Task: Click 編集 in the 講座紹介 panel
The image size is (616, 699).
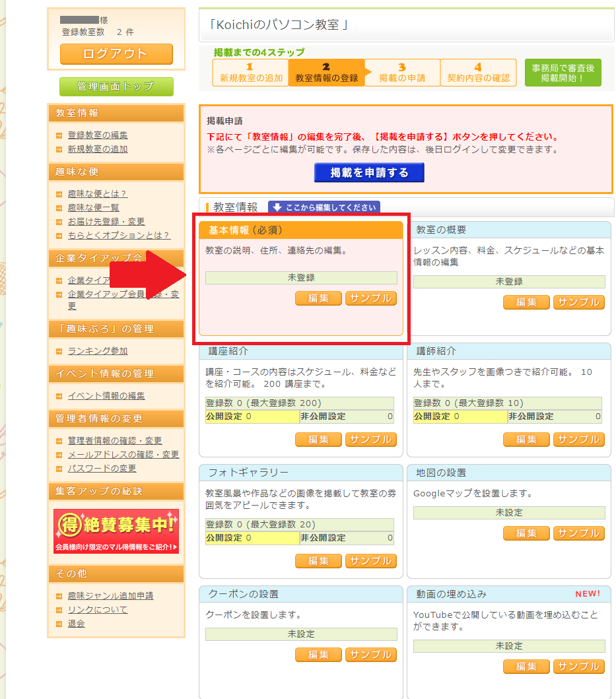Action: click(318, 440)
